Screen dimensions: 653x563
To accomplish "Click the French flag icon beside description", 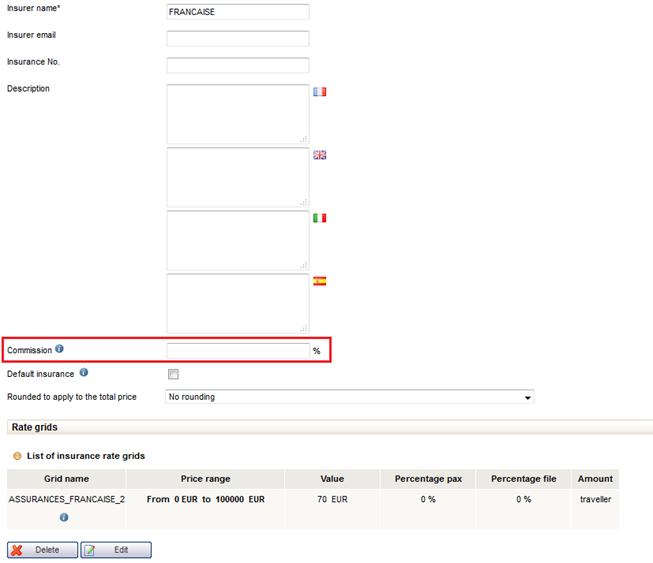I will [x=320, y=92].
